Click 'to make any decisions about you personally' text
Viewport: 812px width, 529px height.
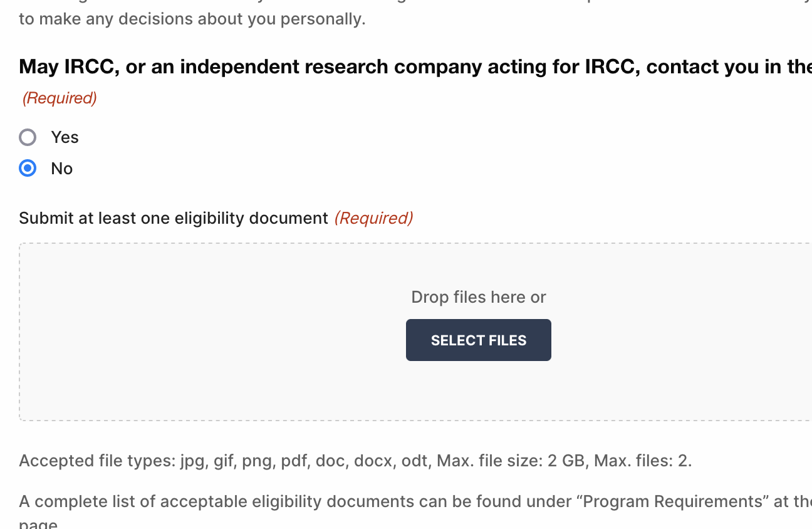(192, 19)
